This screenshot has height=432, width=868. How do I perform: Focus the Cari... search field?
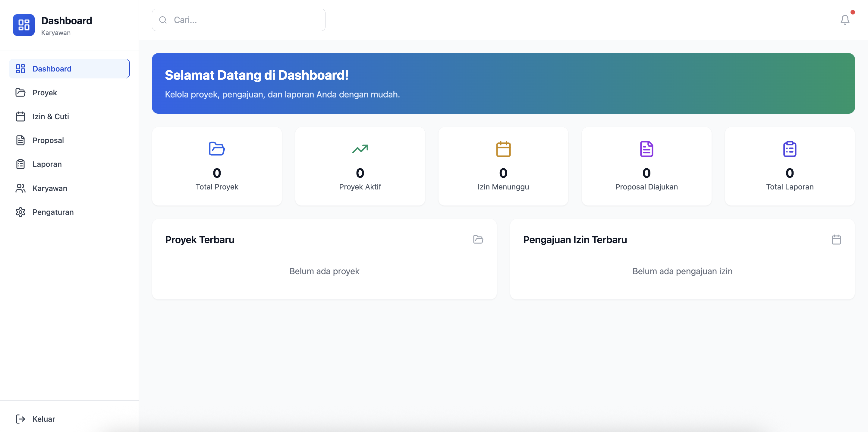point(239,20)
